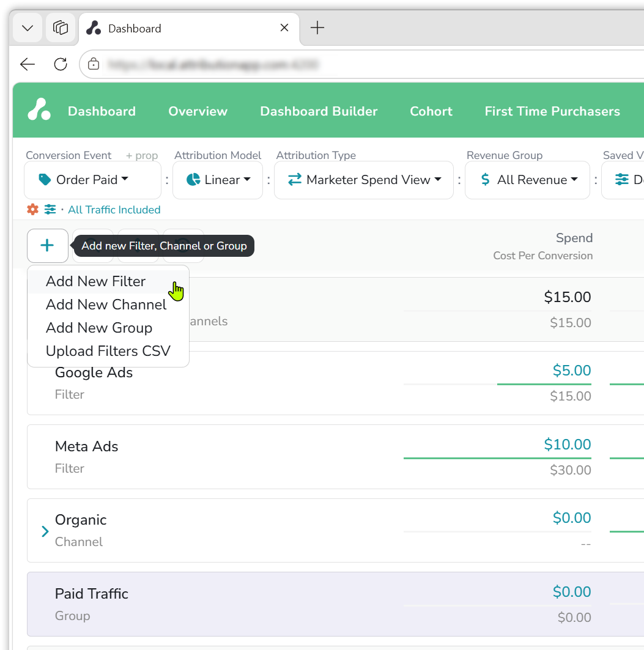Open the Order Paid conversion event dropdown
Screen dimensions: 644x650
[92, 180]
